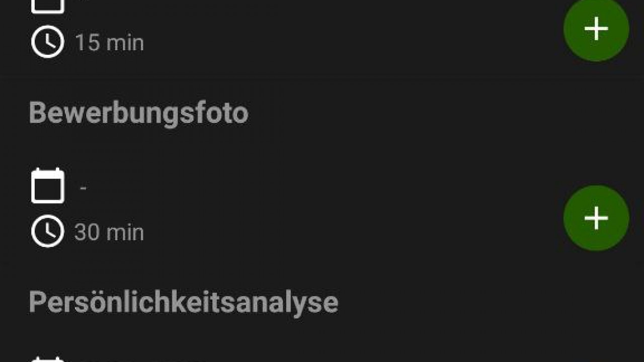The image size is (644, 362).
Task: Select the white plus glyph in the upper button
Action: click(x=596, y=29)
